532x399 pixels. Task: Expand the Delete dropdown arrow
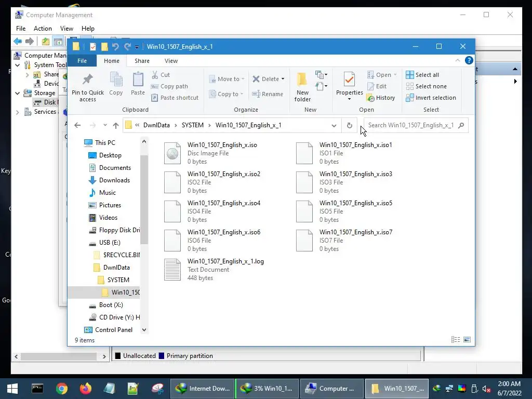[x=283, y=79]
